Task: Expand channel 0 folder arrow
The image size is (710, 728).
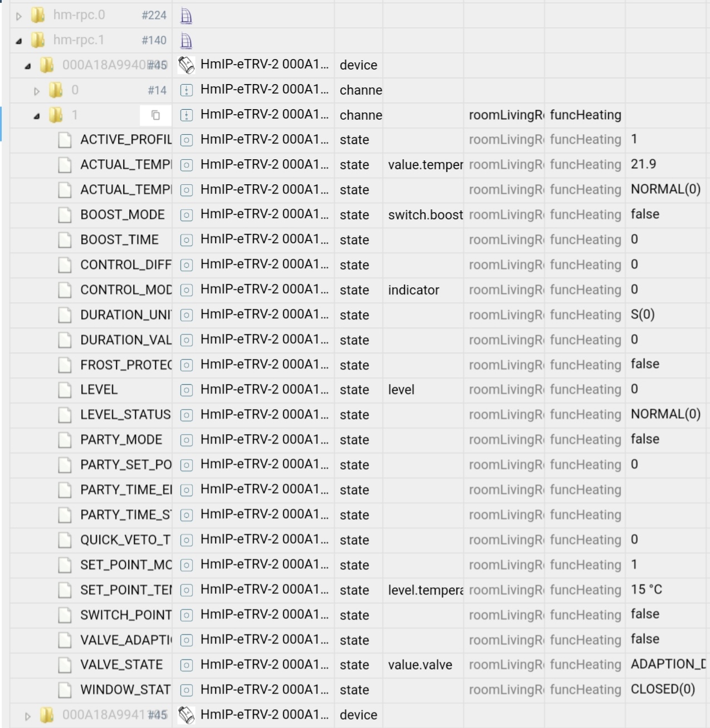Action: point(37,91)
